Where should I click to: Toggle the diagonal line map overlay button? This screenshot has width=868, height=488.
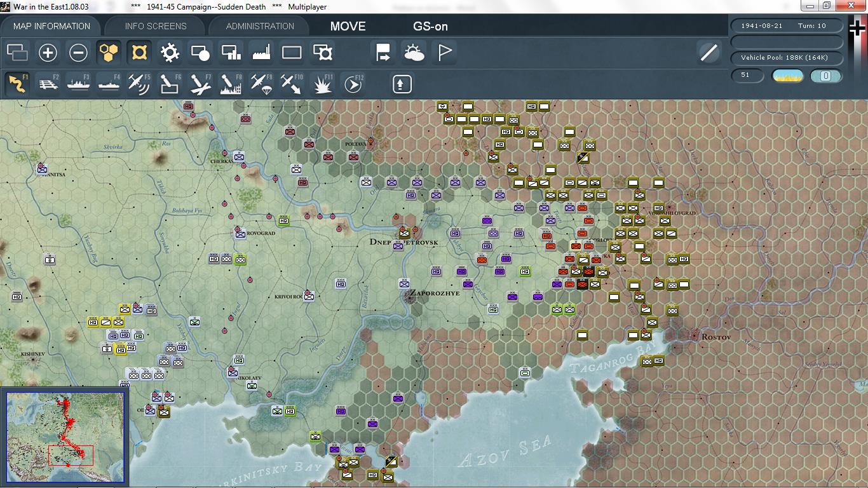709,53
